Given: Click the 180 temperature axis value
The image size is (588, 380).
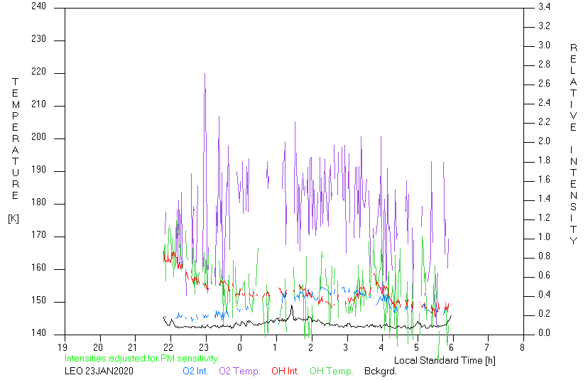Looking at the screenshot, I should pyautogui.click(x=38, y=202).
